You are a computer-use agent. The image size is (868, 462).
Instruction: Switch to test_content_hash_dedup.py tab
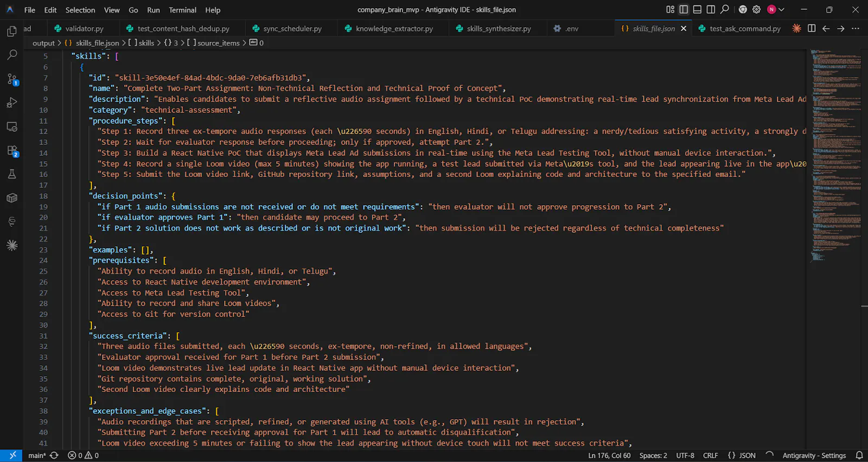click(x=182, y=28)
